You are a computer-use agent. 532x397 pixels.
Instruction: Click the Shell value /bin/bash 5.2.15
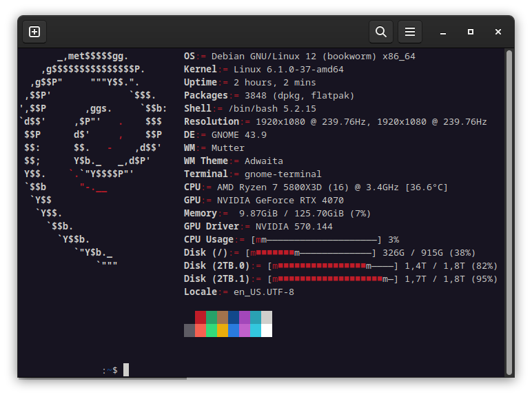pyautogui.click(x=272, y=109)
